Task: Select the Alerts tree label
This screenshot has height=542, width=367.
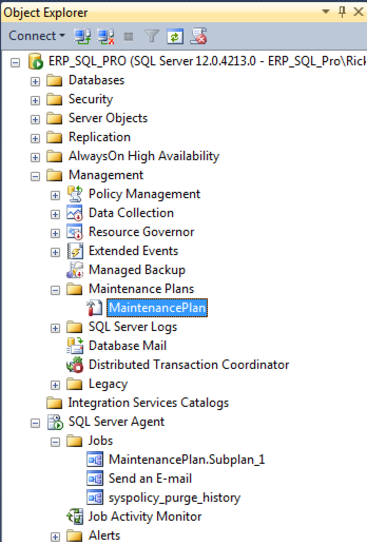Action: [104, 535]
